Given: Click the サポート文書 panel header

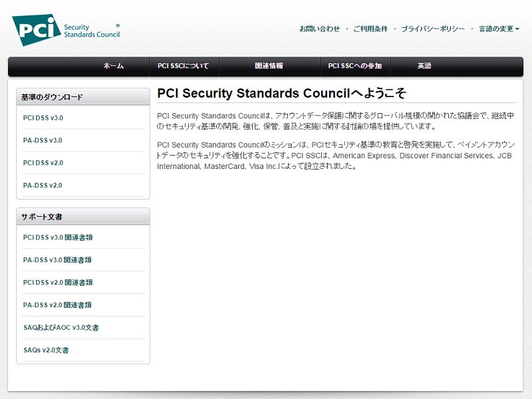Looking at the screenshot, I should (83, 217).
